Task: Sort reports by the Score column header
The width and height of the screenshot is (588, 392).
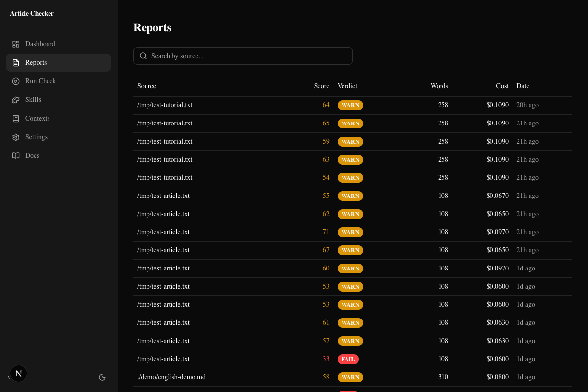Action: (x=321, y=86)
